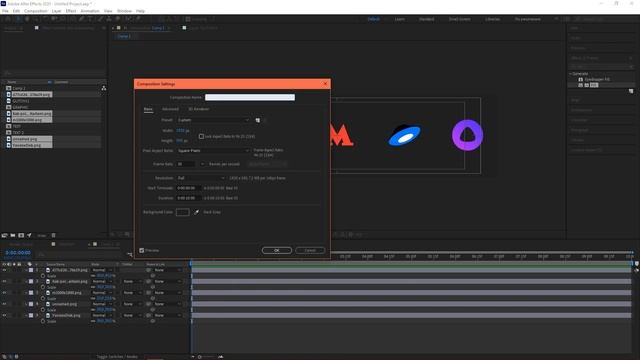Click the blue Yandex Disk logo in viewer
The width and height of the screenshot is (640, 360).
[404, 135]
